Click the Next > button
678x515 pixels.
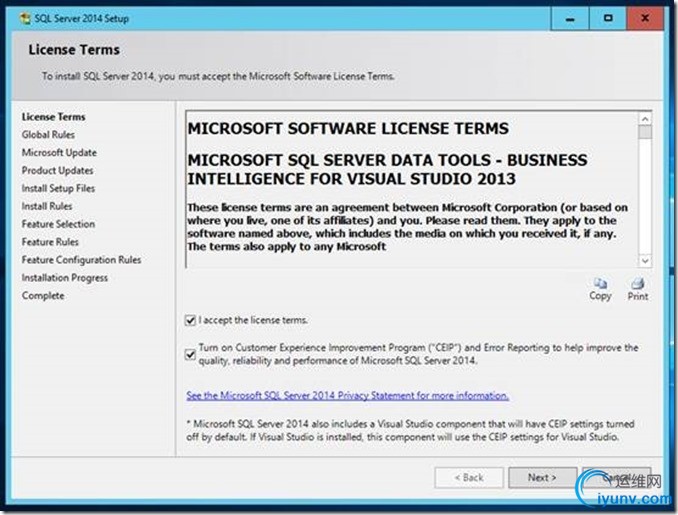542,477
